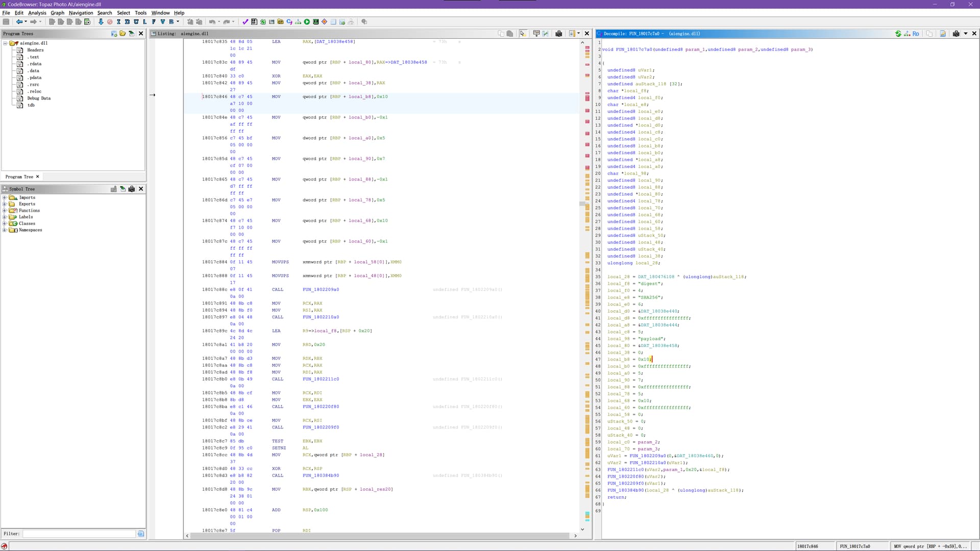Toggle Instruction navigation type button
Viewport: 980px width, 551px height.
(x=118, y=22)
